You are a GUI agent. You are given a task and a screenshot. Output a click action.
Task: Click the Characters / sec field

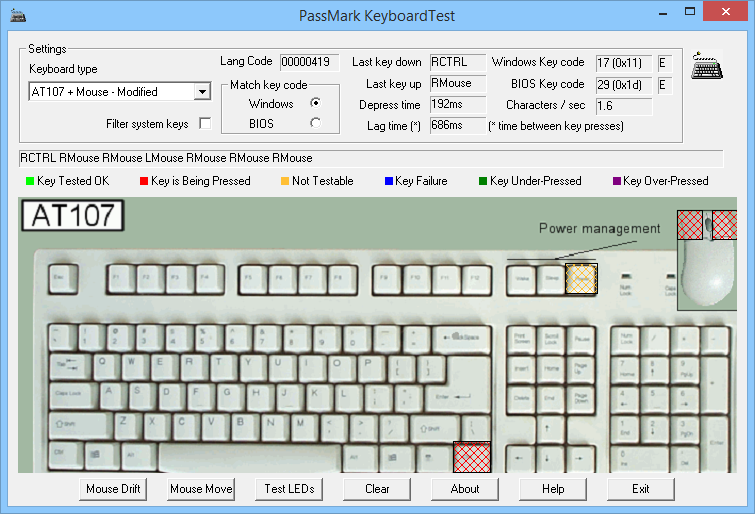624,106
